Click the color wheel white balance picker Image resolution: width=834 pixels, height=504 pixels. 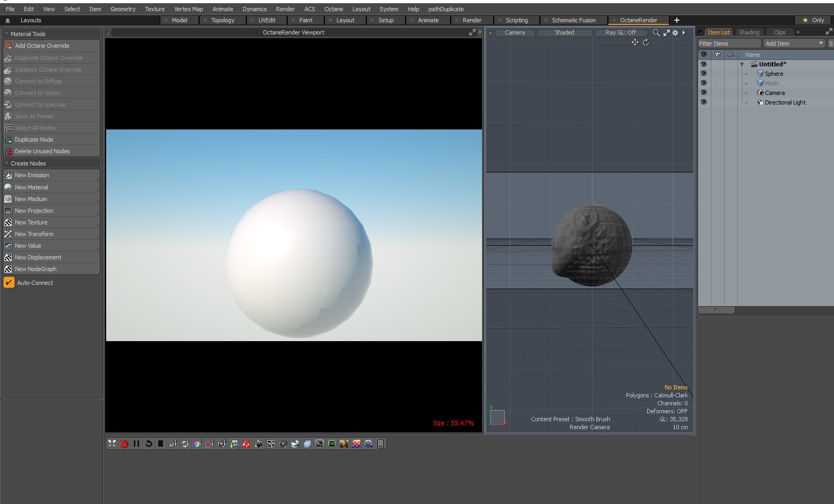(197, 444)
